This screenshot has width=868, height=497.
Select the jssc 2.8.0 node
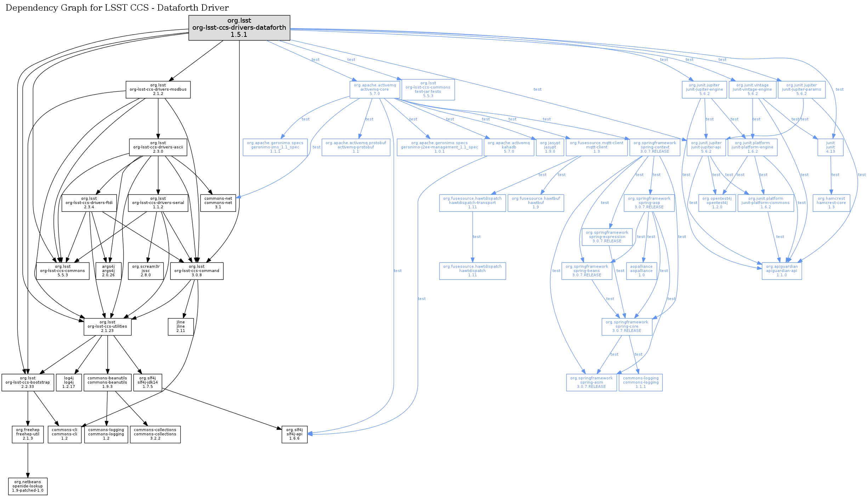click(146, 271)
